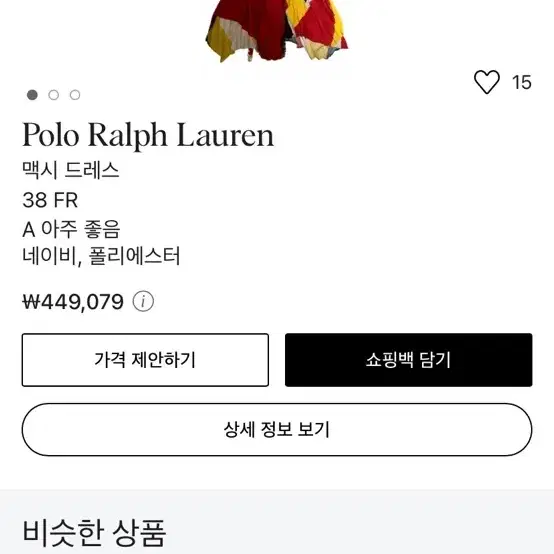Tap the 15 likes count
This screenshot has height=554, width=554.
[x=522, y=82]
